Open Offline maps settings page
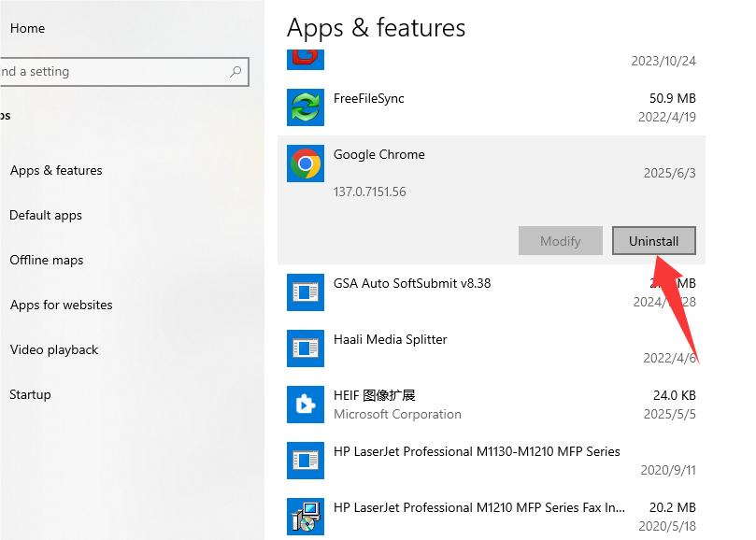 (x=47, y=260)
